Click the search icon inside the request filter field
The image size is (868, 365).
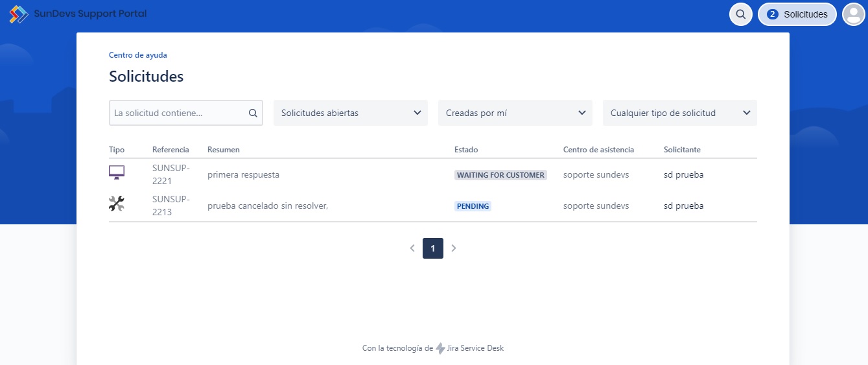253,113
